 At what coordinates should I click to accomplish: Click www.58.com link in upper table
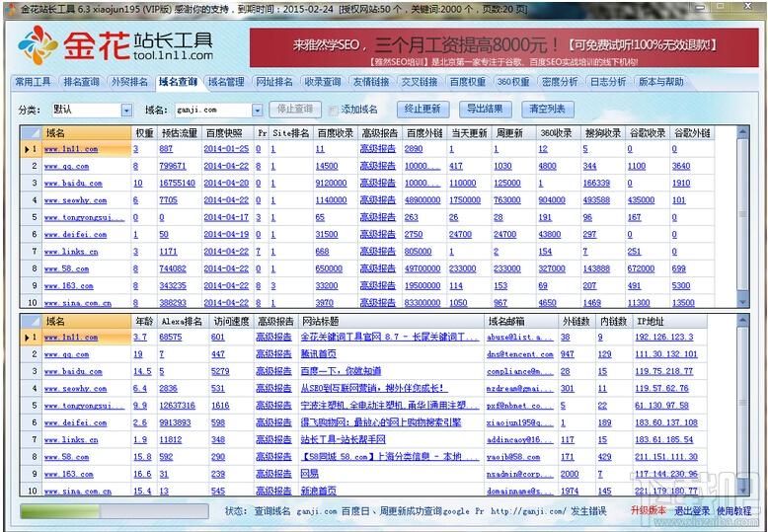[x=66, y=268]
